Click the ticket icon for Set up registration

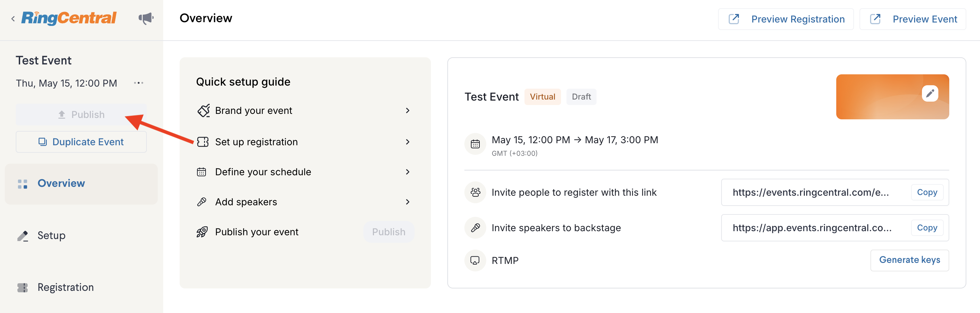pos(203,142)
